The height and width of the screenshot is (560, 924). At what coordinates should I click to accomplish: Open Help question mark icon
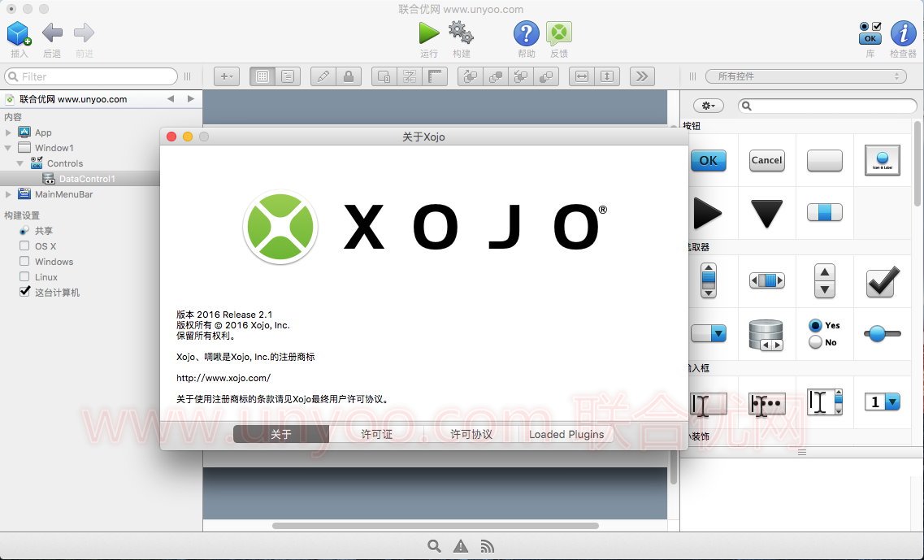(527, 33)
